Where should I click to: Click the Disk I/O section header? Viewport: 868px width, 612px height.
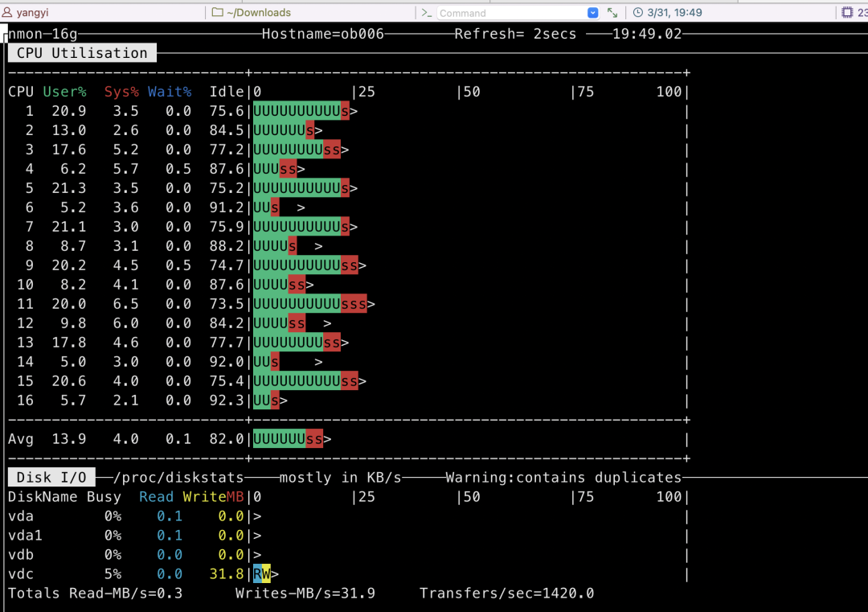[51, 478]
